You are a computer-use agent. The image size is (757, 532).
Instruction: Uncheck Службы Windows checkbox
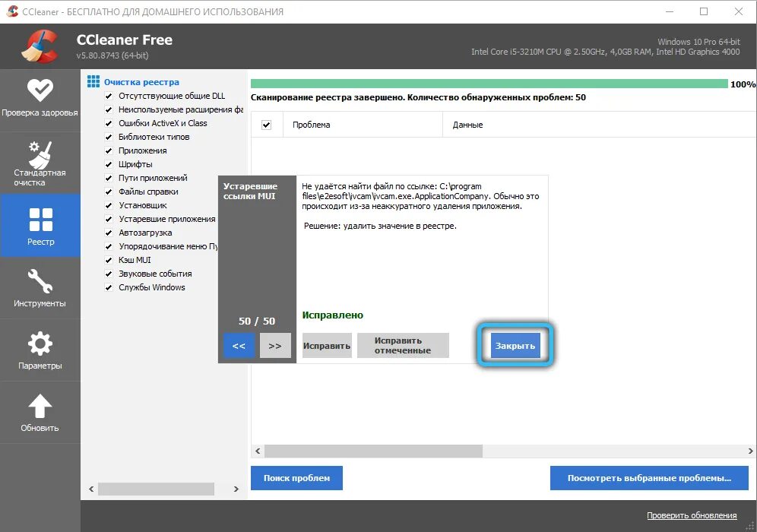pos(109,288)
